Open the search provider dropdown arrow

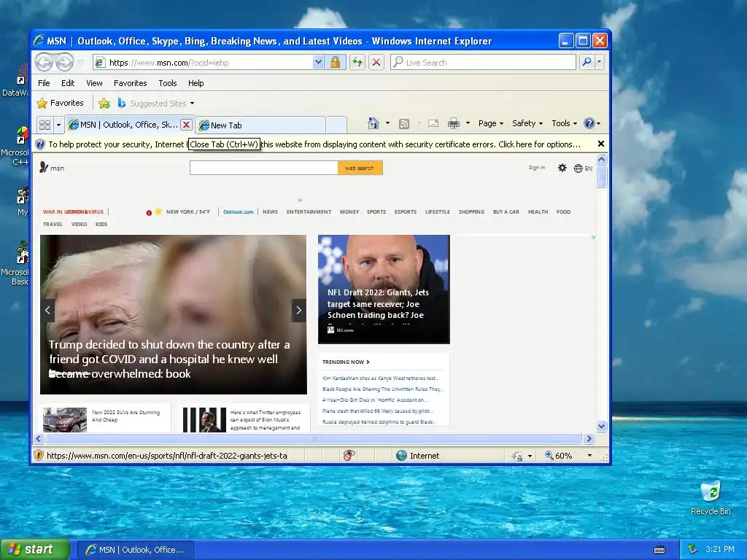(600, 62)
